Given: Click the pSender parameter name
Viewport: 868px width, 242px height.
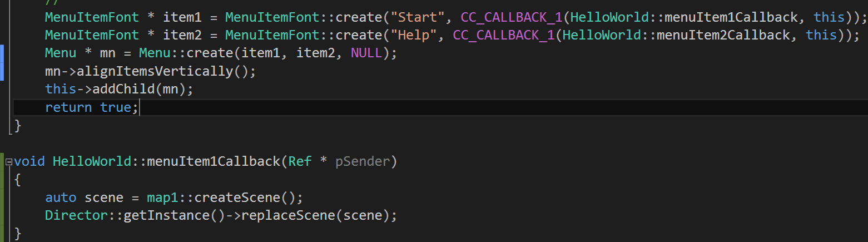Looking at the screenshot, I should [x=362, y=161].
